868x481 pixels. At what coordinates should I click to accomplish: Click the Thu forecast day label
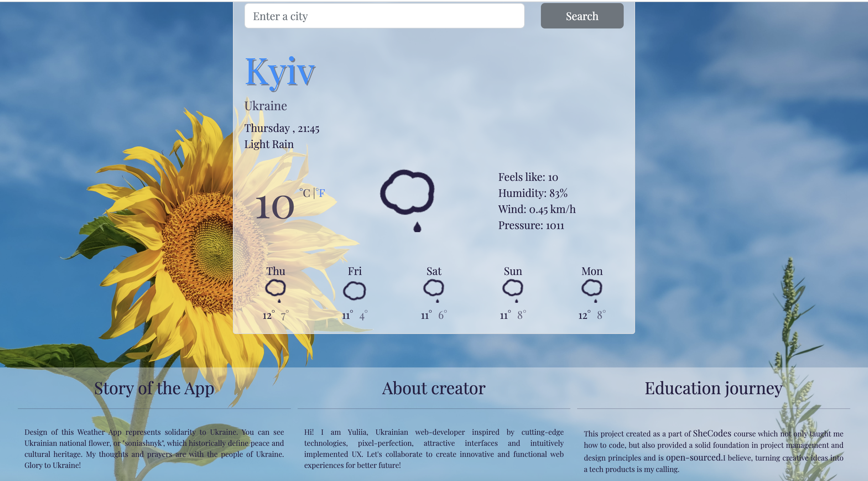tap(275, 271)
